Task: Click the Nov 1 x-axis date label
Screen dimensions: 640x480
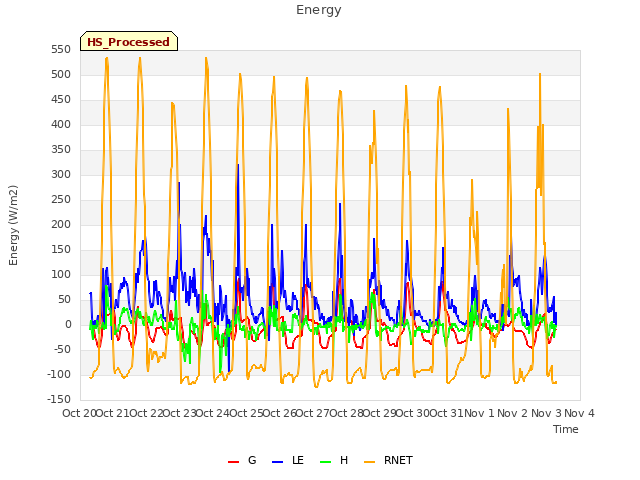Action: point(480,413)
